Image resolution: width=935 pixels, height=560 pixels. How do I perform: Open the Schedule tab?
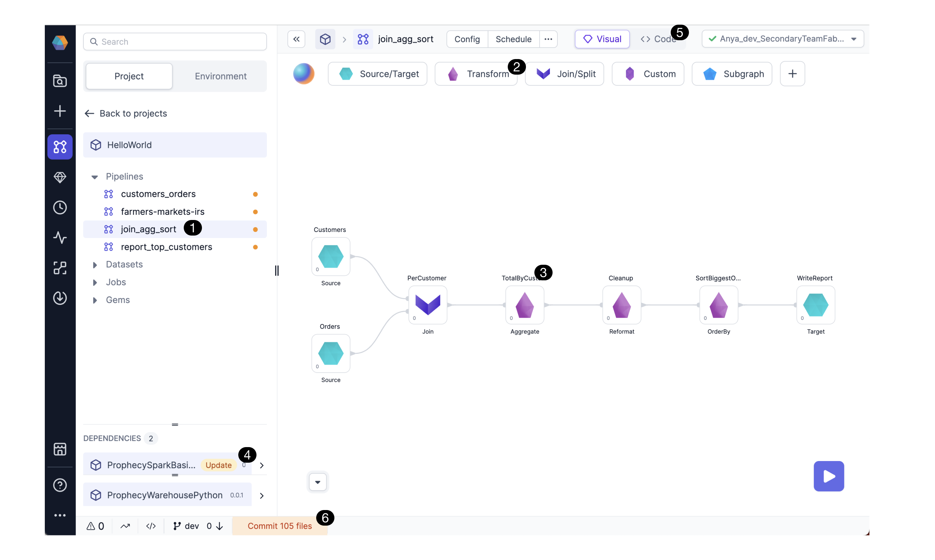513,39
